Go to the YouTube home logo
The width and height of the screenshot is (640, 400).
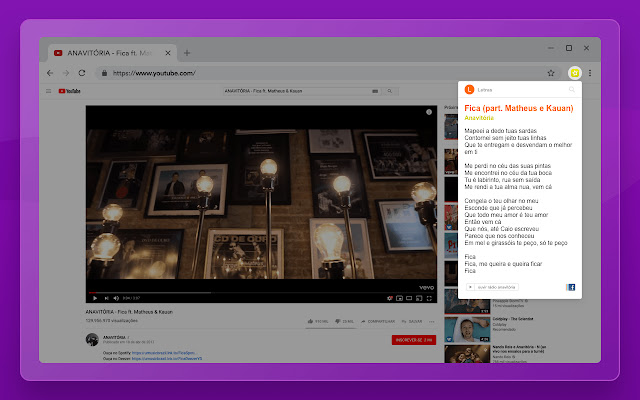(69, 91)
